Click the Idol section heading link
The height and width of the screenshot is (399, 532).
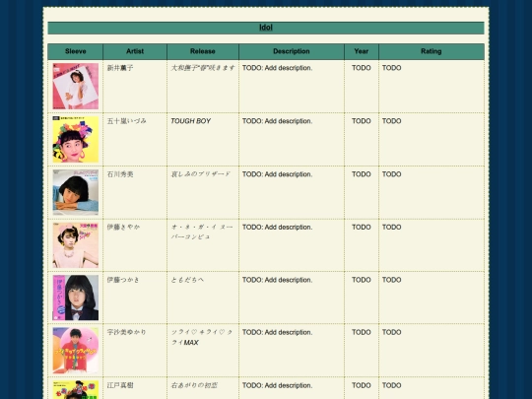coord(266,28)
